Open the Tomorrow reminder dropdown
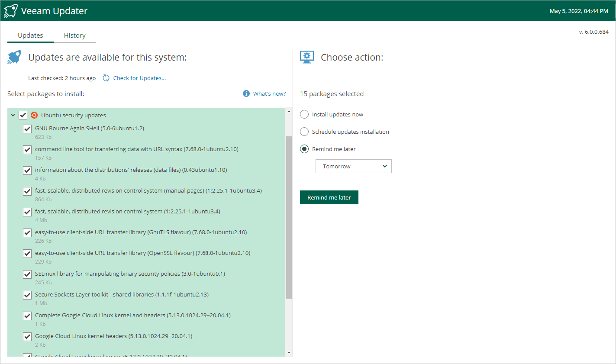Image resolution: width=616 pixels, height=364 pixels. tap(354, 166)
